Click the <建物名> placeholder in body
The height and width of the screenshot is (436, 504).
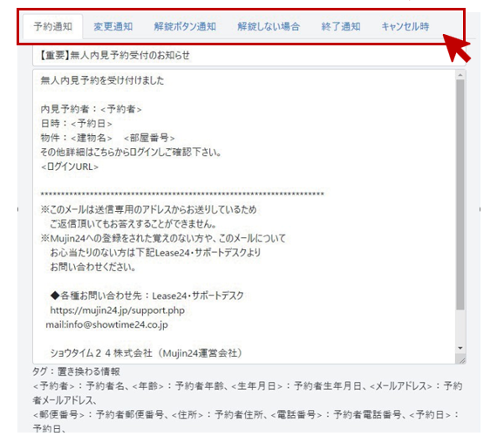point(92,138)
